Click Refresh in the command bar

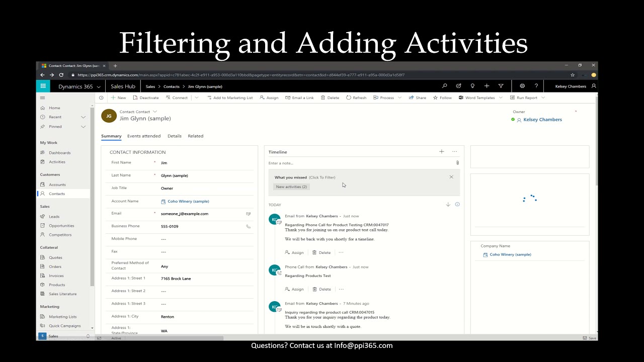click(x=356, y=98)
